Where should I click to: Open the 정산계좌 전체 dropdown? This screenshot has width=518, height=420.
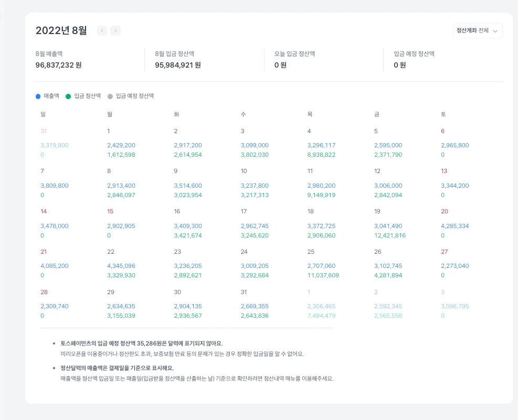tap(477, 31)
